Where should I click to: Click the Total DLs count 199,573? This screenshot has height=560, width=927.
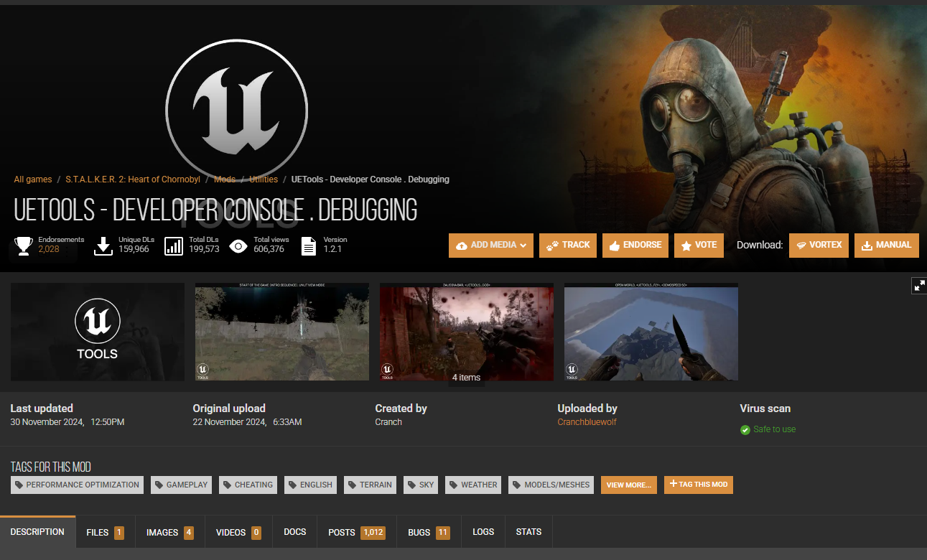pos(204,250)
